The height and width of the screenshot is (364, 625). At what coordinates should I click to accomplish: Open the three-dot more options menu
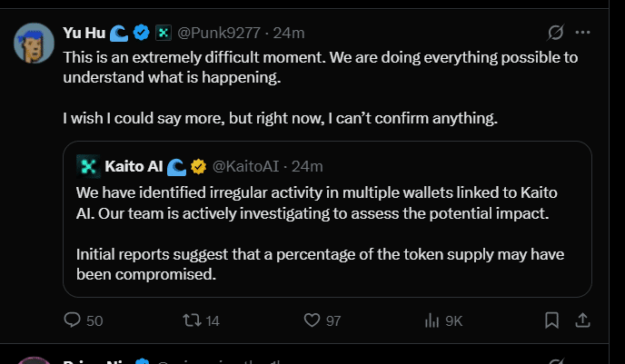(583, 33)
